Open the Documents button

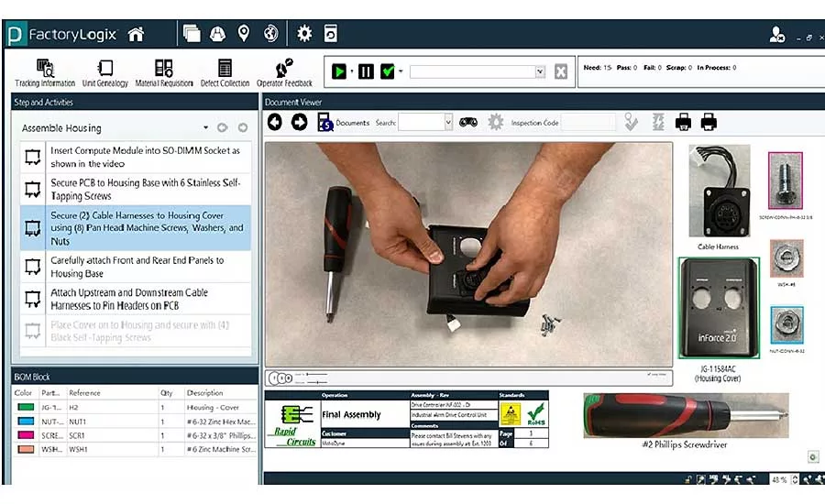click(343, 123)
